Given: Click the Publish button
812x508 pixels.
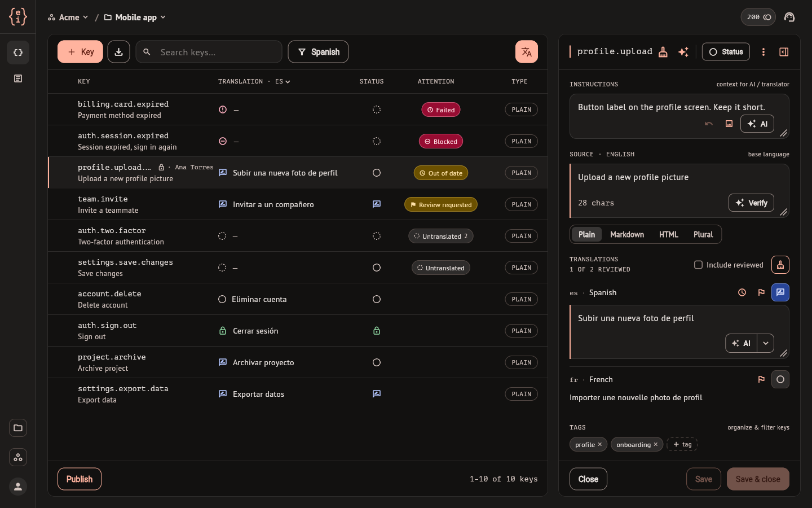Looking at the screenshot, I should (x=80, y=479).
